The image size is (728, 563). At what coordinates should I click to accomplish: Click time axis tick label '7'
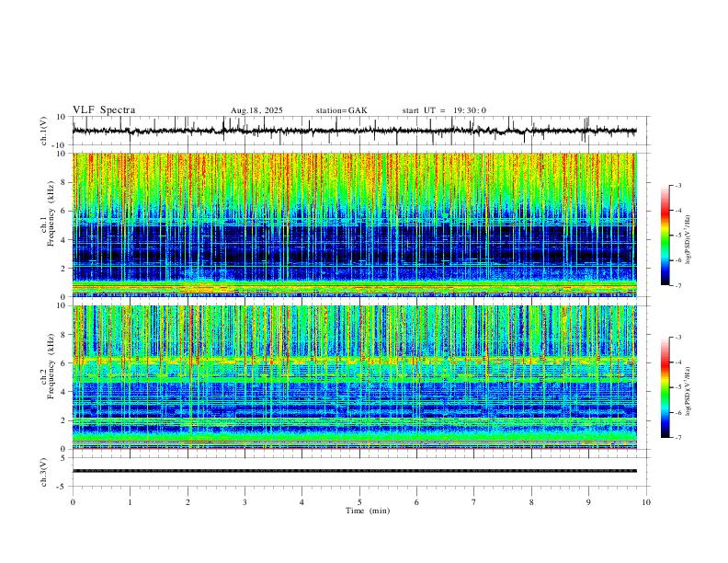(474, 502)
